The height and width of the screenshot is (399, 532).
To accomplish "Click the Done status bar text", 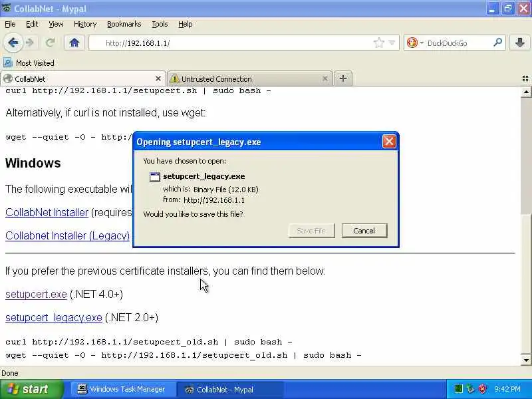I will 10,373.
